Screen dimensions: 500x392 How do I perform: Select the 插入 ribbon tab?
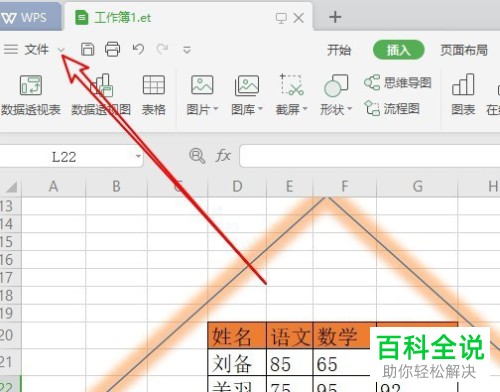pos(398,50)
